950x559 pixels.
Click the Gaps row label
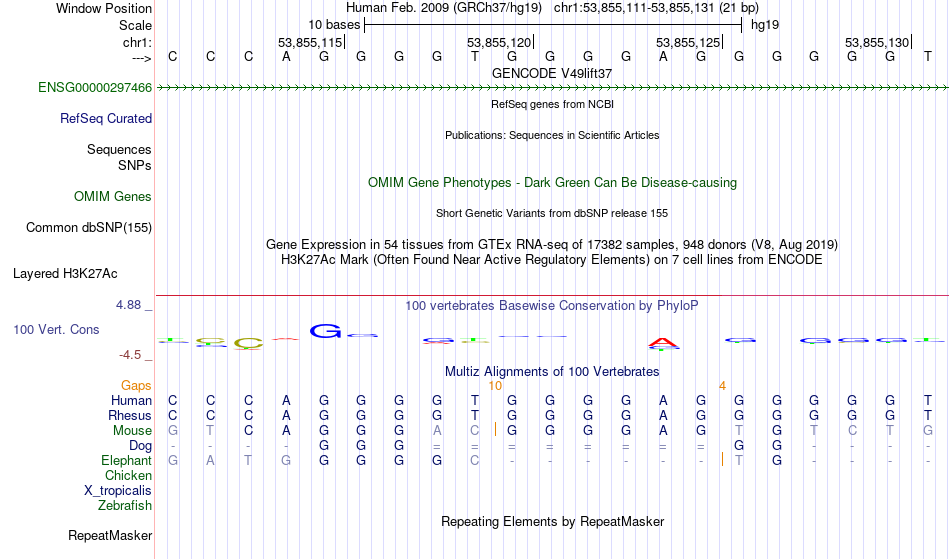[136, 386]
